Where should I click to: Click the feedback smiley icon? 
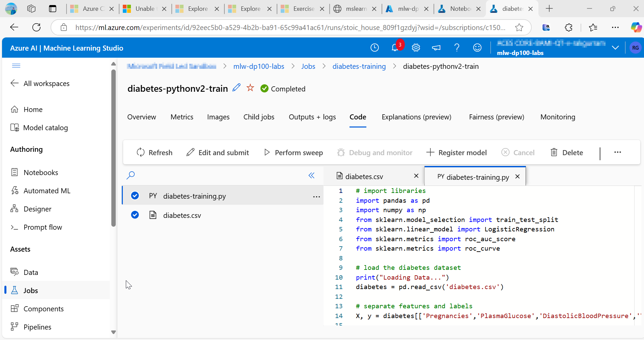[x=477, y=48]
